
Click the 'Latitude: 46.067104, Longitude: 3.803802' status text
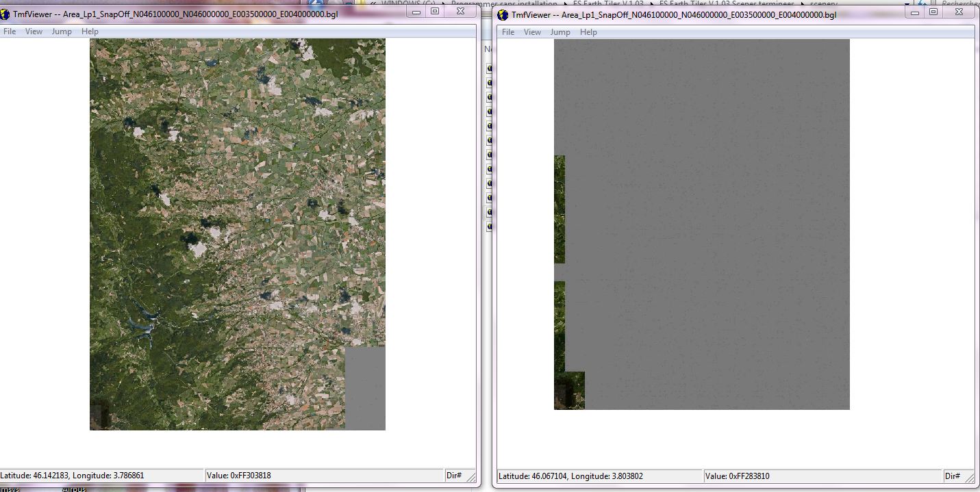570,476
